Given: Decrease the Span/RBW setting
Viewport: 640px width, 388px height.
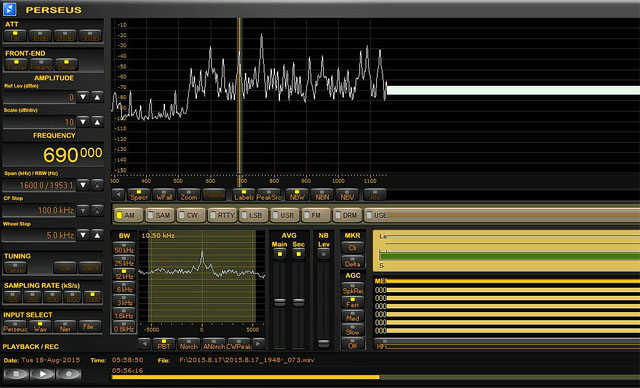Looking at the screenshot, I should [83, 185].
